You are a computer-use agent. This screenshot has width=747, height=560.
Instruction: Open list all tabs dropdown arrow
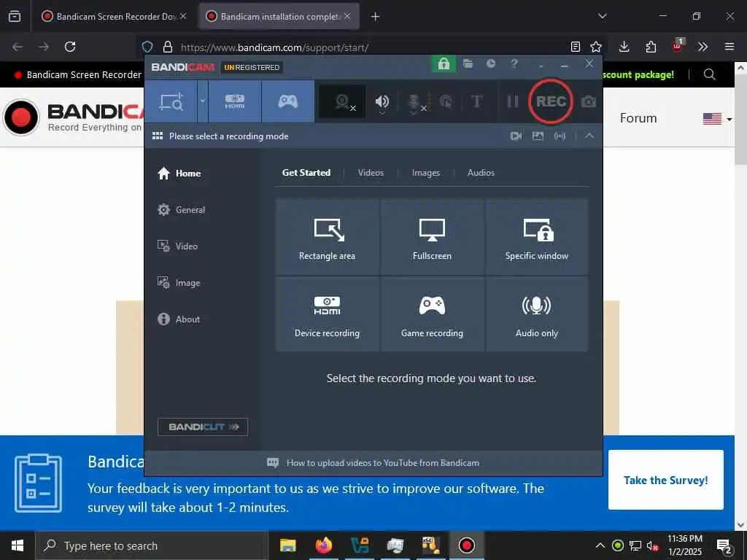[x=603, y=16]
